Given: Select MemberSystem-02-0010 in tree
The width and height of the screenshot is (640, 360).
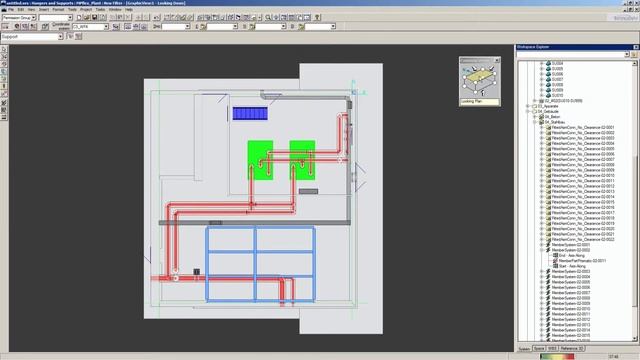Looking at the screenshot, I should [571, 309].
